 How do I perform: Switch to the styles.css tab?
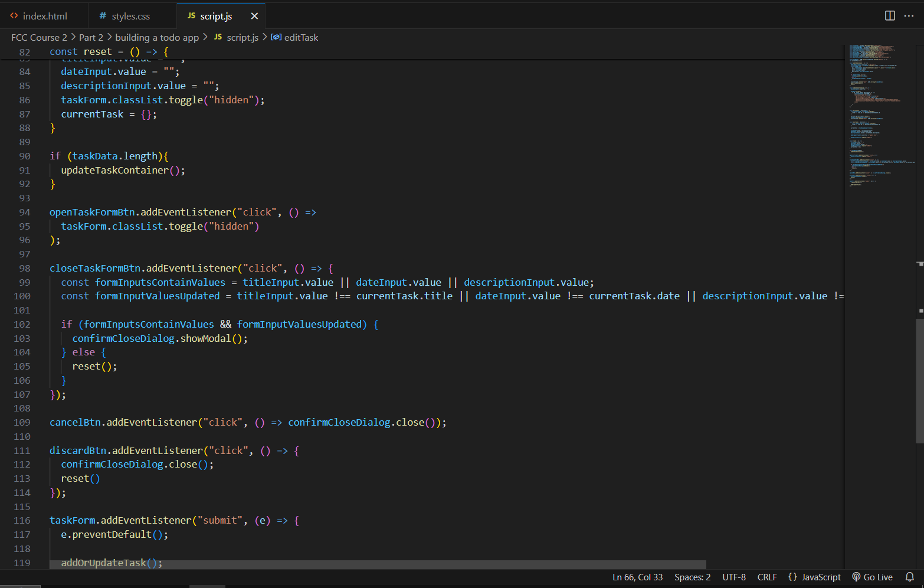pyautogui.click(x=130, y=16)
